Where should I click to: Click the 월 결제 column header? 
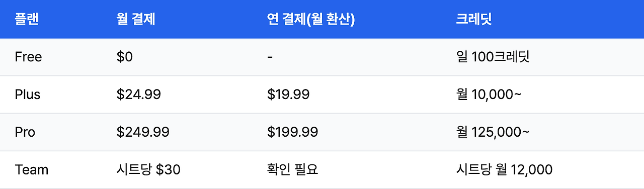(x=136, y=19)
